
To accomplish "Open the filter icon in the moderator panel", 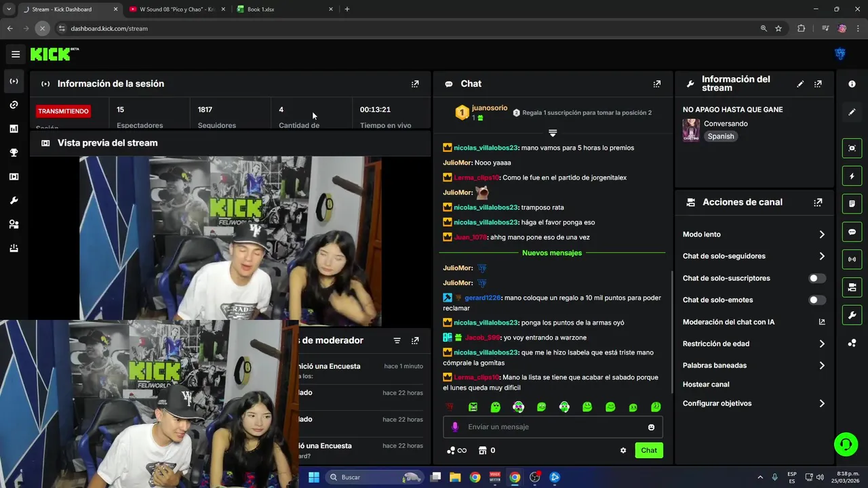I will tap(397, 340).
